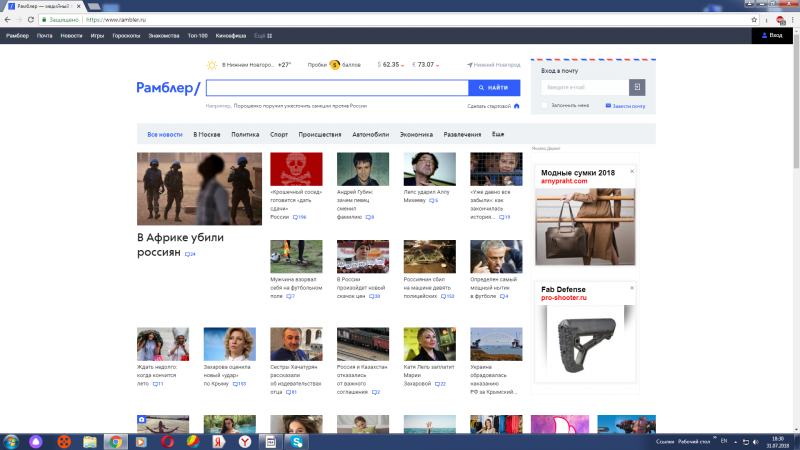
Task: Open File Explorer from the taskbar
Action: point(90,442)
